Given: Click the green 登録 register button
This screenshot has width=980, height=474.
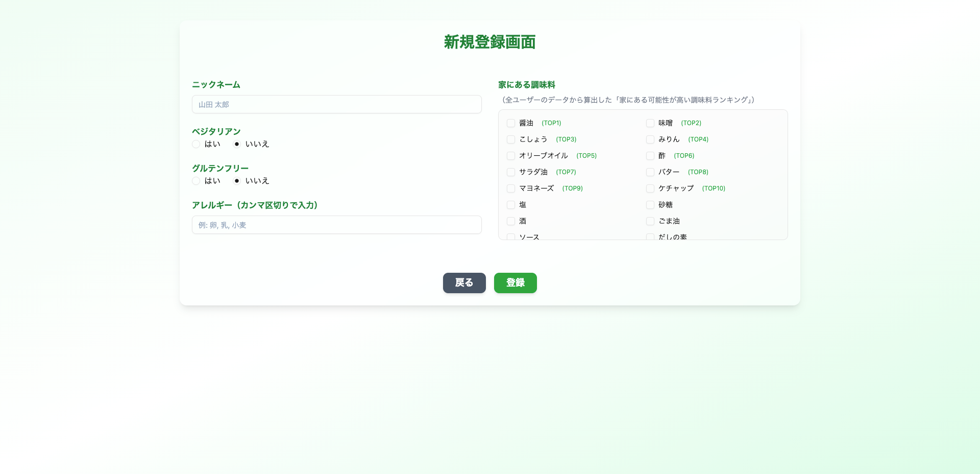Looking at the screenshot, I should pos(516,283).
